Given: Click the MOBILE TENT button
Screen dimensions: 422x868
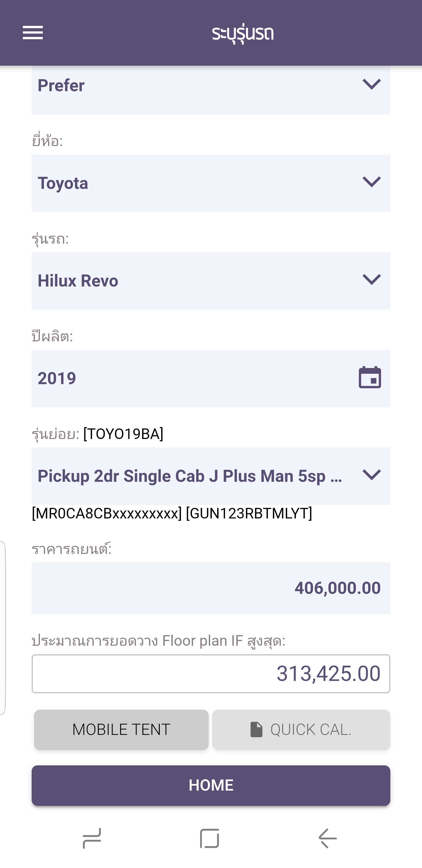Looking at the screenshot, I should (121, 730).
